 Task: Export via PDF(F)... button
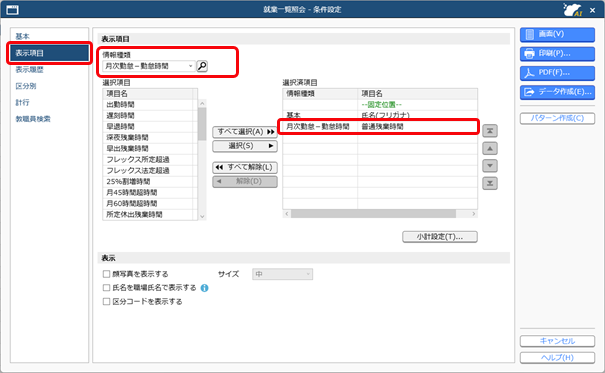tap(557, 73)
